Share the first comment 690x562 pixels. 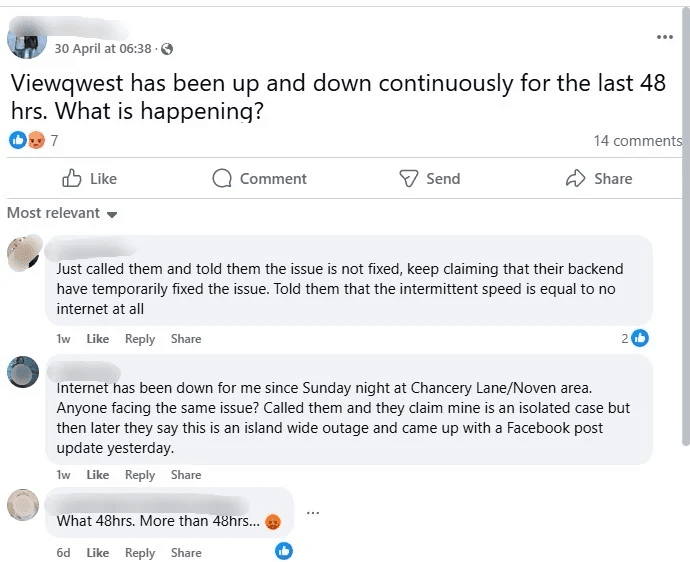pos(186,339)
